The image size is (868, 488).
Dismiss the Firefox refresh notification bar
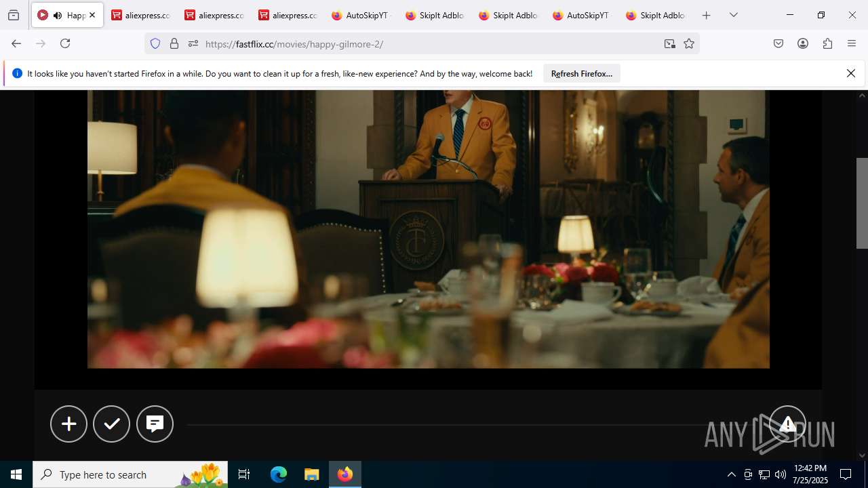pyautogui.click(x=851, y=73)
